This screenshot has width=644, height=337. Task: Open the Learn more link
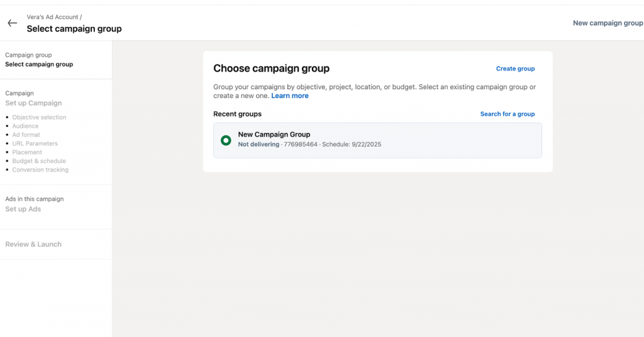click(x=290, y=96)
